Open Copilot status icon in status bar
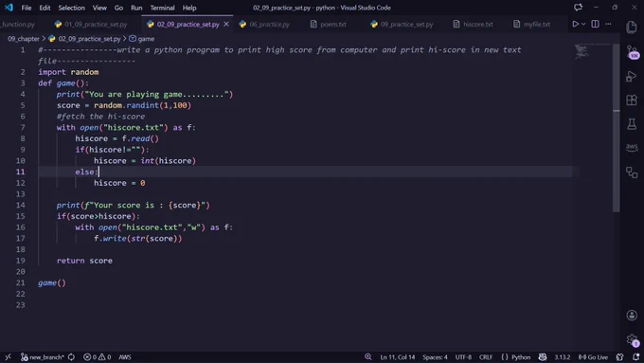644x363 pixels. 543,356
